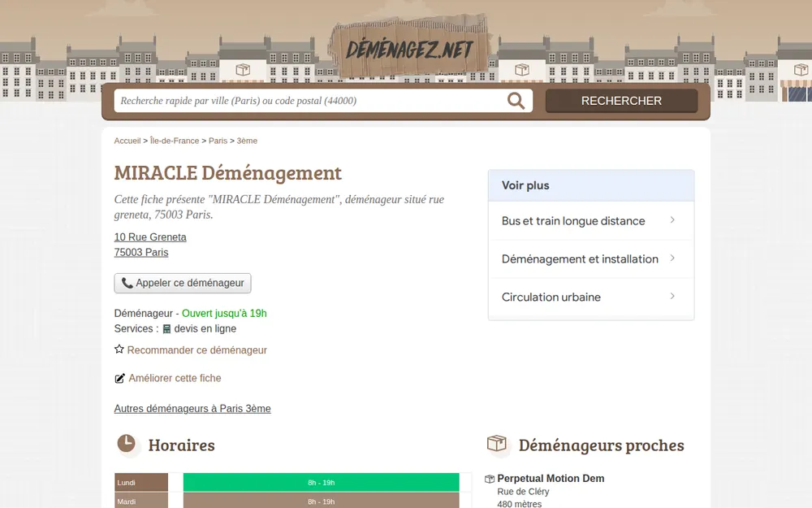Click the pencil edit icon
The width and height of the screenshot is (812, 508).
coord(119,379)
